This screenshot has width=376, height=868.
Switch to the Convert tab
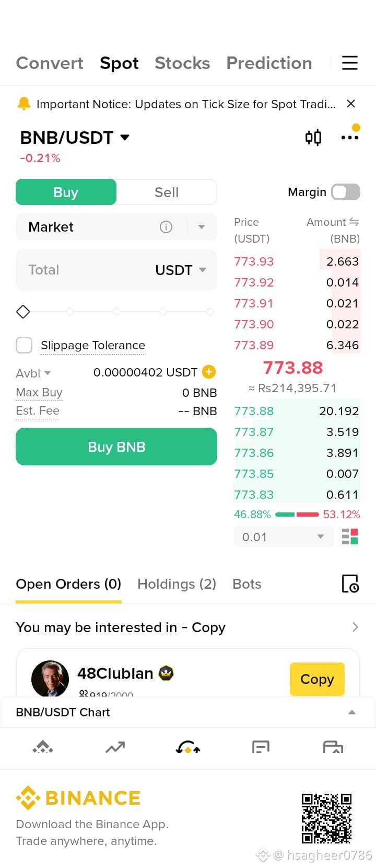click(x=50, y=63)
